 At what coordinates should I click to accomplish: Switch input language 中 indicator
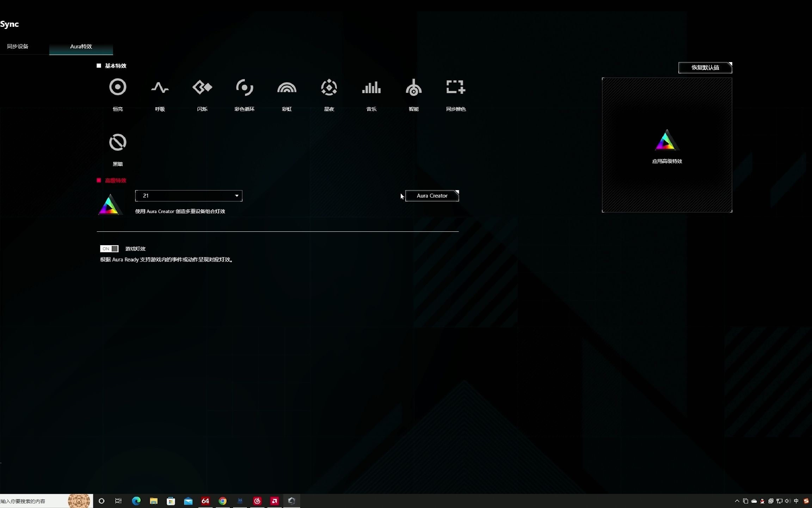pos(796,501)
